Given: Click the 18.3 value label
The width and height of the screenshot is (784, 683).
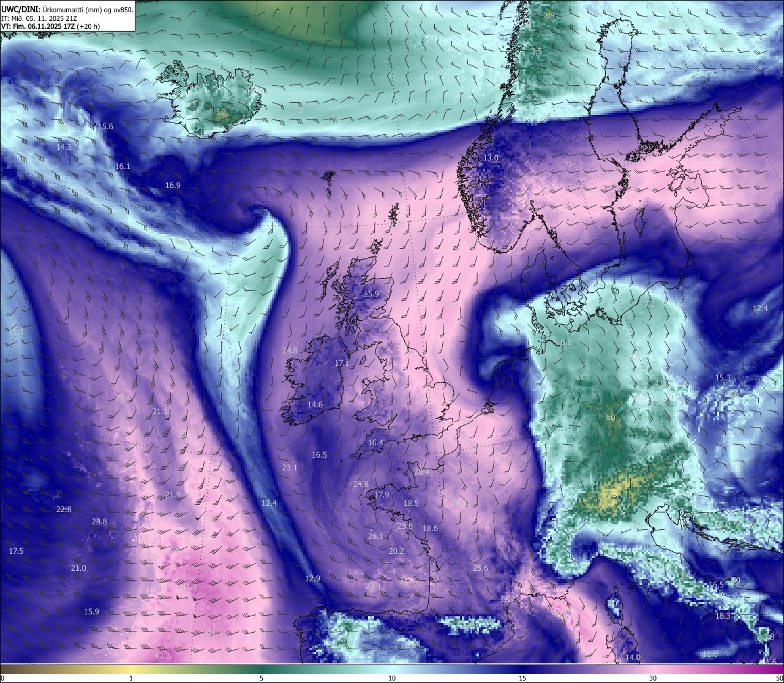Looking at the screenshot, I should click(723, 616).
